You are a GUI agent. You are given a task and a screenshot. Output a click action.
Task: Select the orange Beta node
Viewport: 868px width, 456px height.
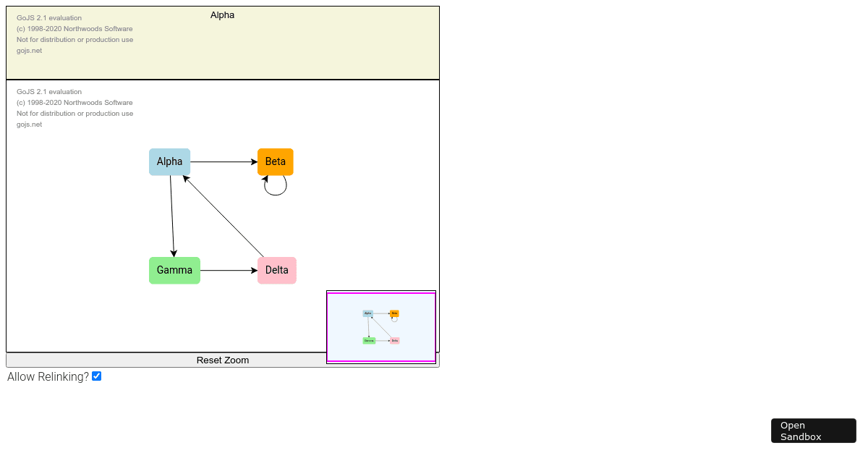tap(275, 161)
